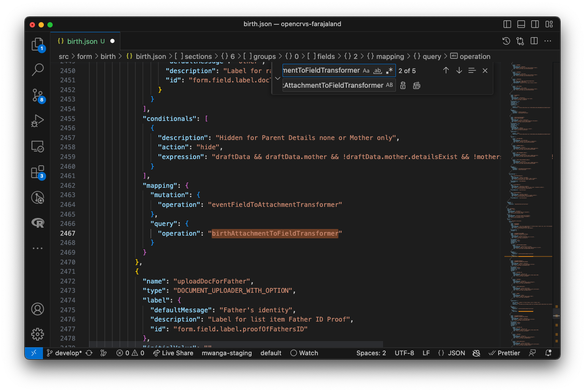This screenshot has width=585, height=392.
Task: Click the Accounts icon in activity bar
Action: [38, 309]
